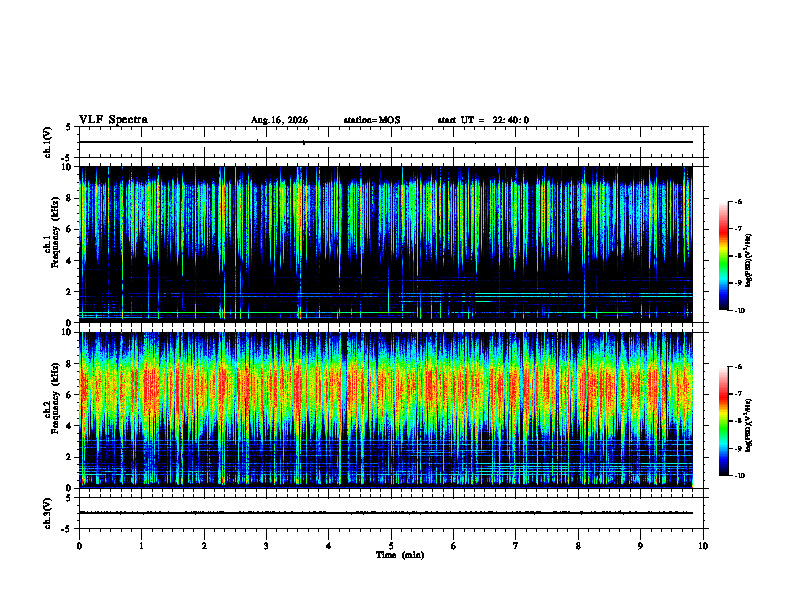Click the ch.1 color bar log(PSD) title

point(749,261)
